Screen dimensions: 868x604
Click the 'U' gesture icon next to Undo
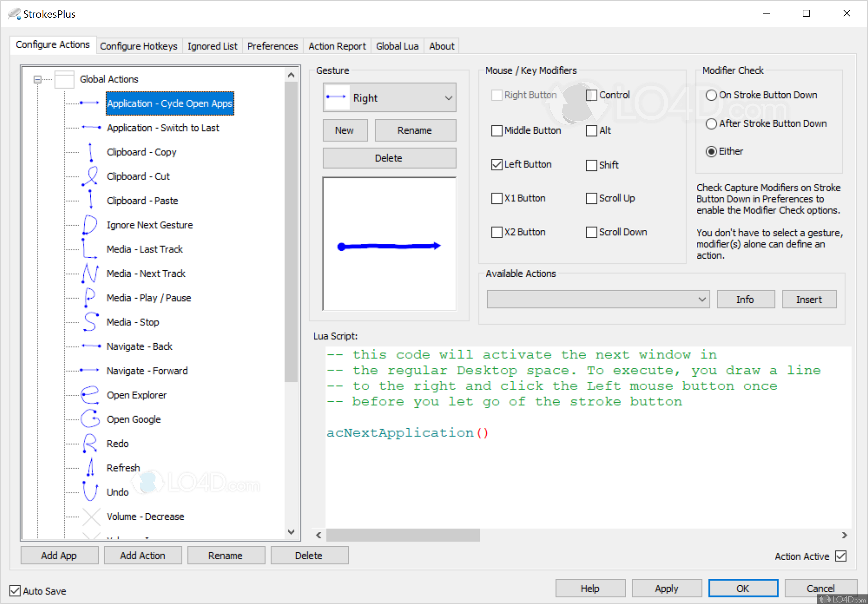click(x=90, y=492)
